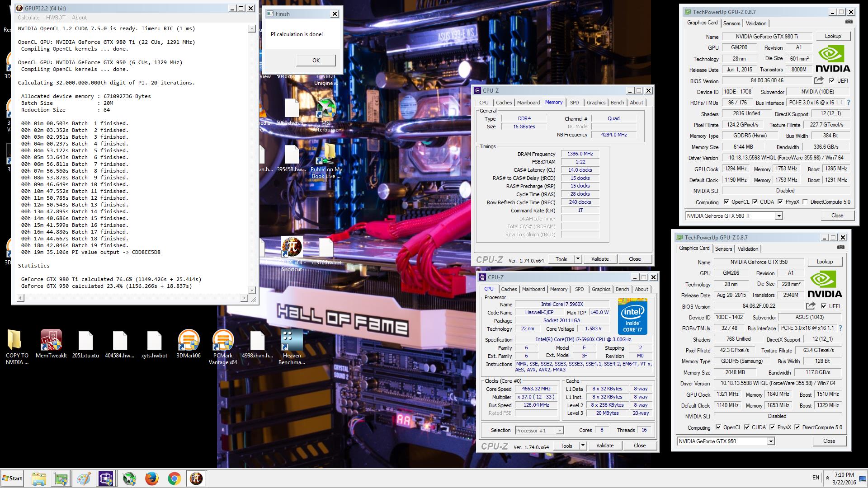This screenshot has height=488, width=868.
Task: Open Firefox from the taskbar
Action: click(152, 478)
